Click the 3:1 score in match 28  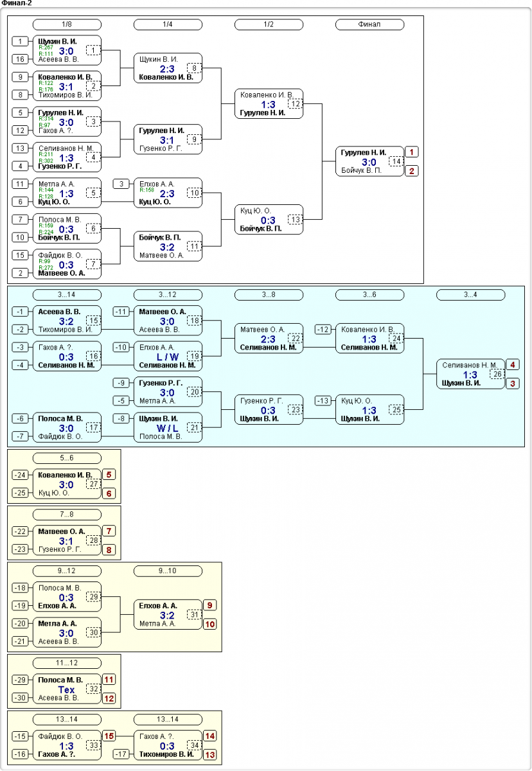click(67, 541)
